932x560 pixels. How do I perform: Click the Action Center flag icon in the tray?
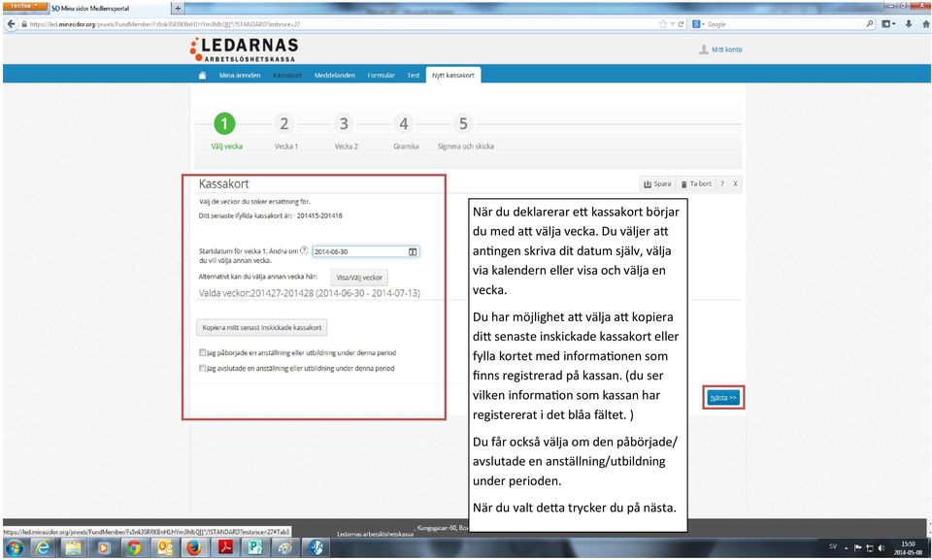pos(857,547)
